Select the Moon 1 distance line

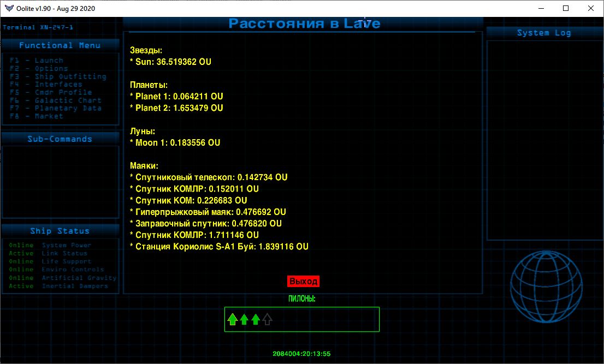175,142
